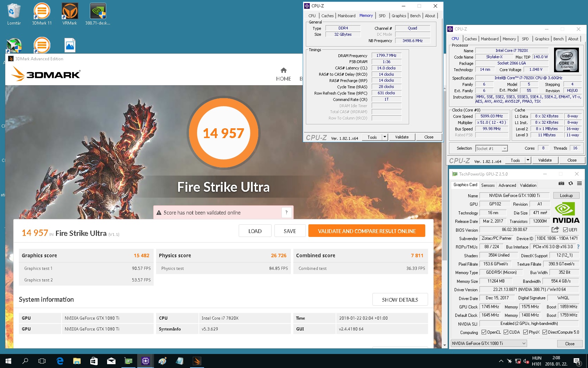Click the BIOS Version field 86.02.39.00.67
588x368 pixels.
pos(514,230)
